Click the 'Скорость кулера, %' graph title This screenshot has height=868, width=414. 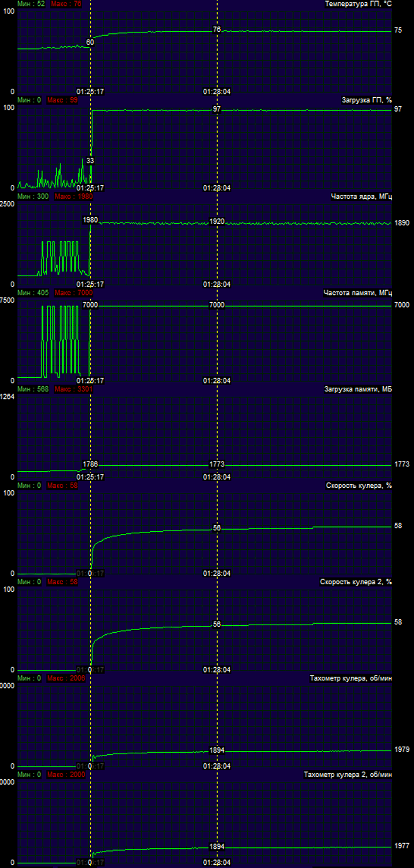tap(359, 486)
